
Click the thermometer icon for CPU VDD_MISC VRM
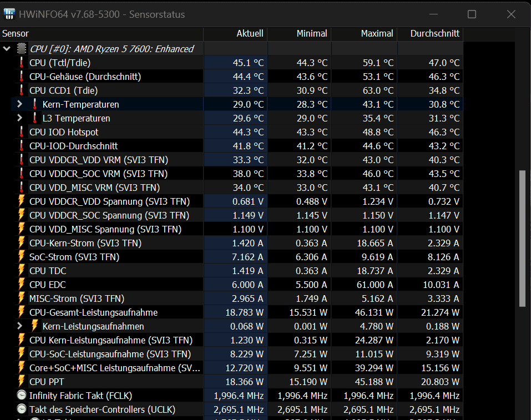click(x=22, y=188)
